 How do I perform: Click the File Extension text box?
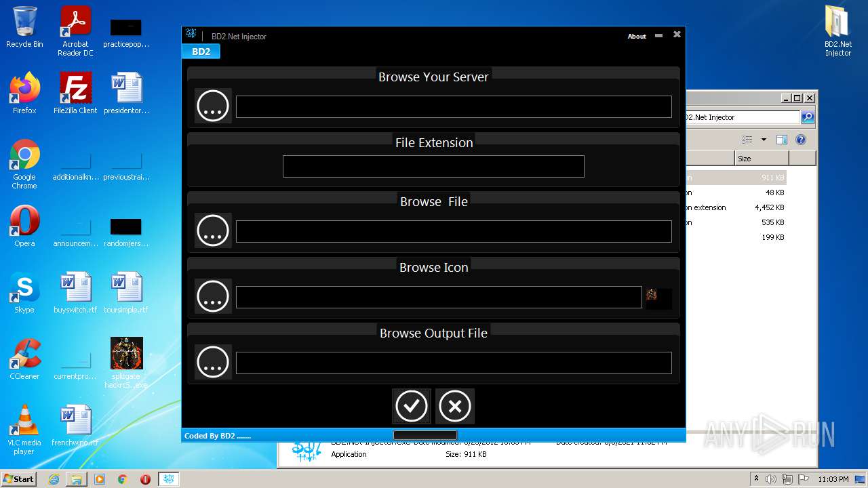433,166
